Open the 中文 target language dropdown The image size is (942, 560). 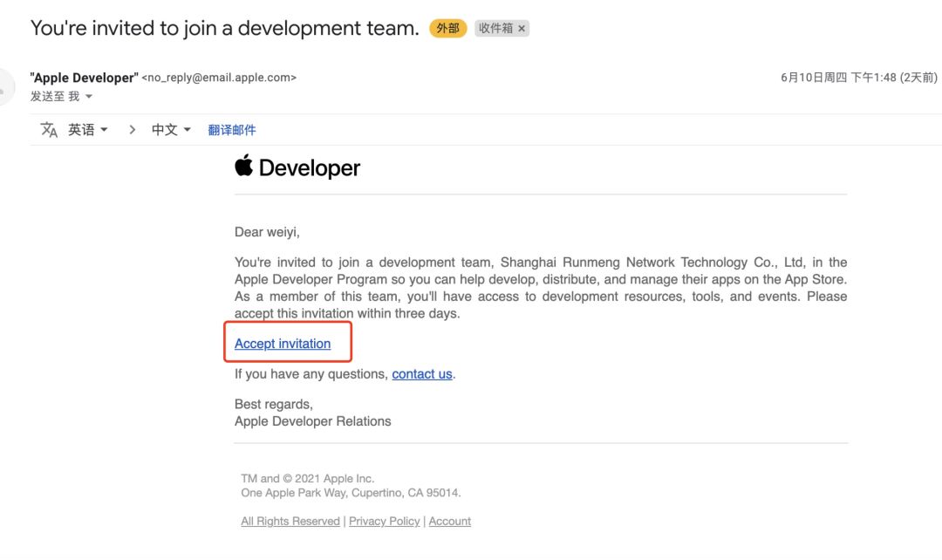point(171,130)
